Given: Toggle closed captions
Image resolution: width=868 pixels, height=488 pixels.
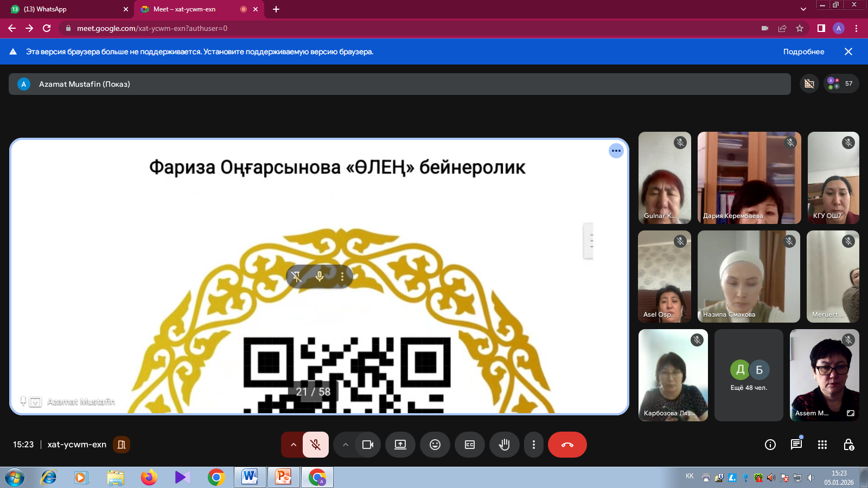Looking at the screenshot, I should (470, 445).
